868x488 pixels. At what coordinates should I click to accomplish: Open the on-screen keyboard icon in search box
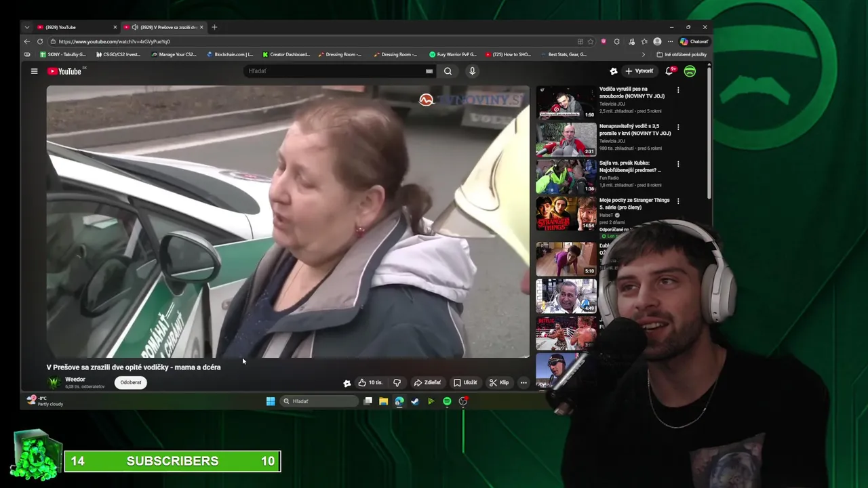[x=429, y=71]
